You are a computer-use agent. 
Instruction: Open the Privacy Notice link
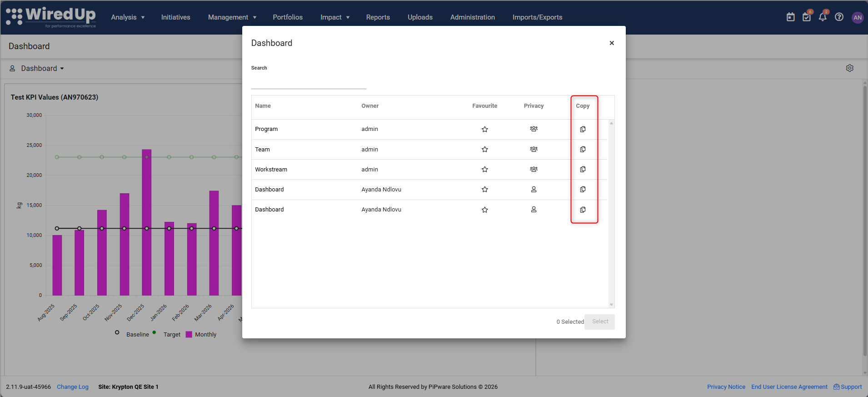tap(726, 387)
